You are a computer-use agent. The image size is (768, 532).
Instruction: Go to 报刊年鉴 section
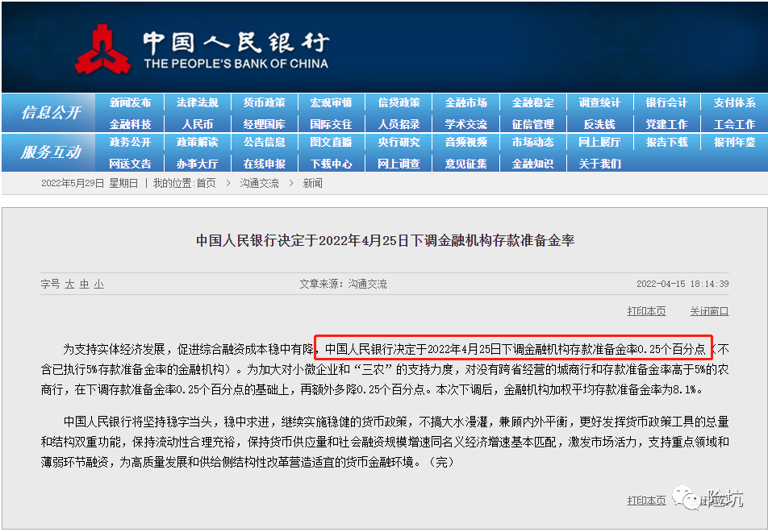coord(734,143)
